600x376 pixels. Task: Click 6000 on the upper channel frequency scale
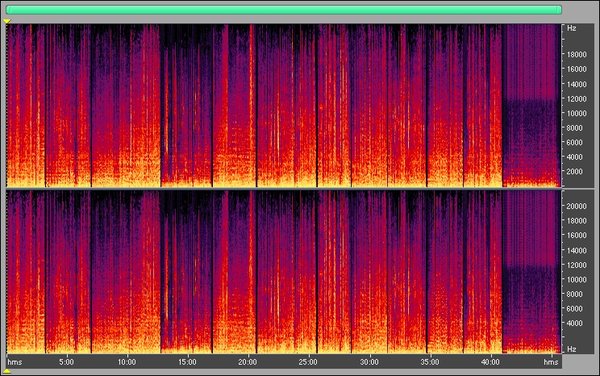coord(575,142)
